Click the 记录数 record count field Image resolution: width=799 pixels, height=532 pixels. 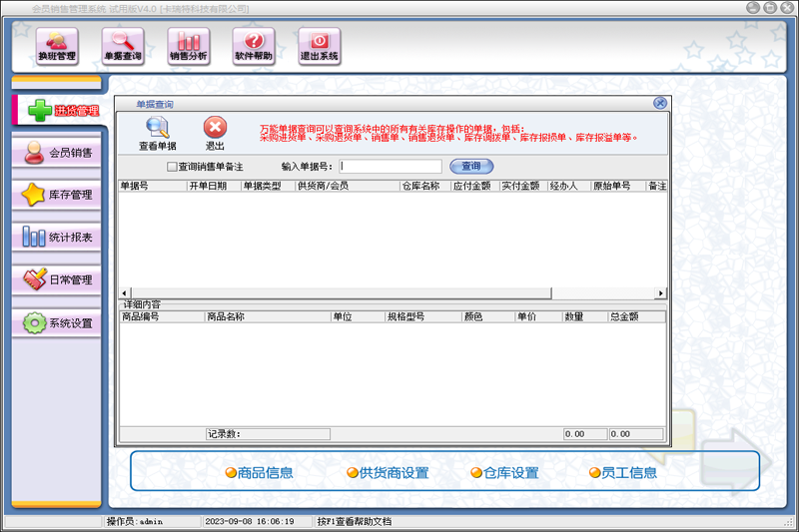(x=268, y=434)
